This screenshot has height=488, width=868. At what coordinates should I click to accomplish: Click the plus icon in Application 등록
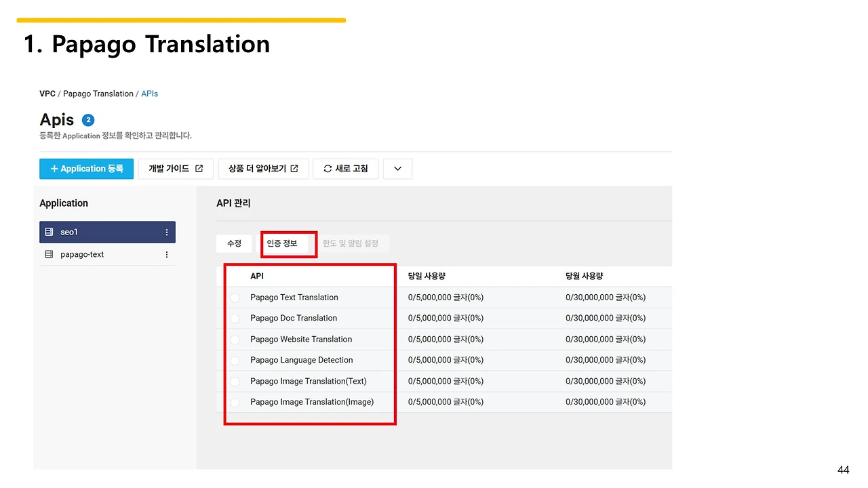pyautogui.click(x=54, y=169)
